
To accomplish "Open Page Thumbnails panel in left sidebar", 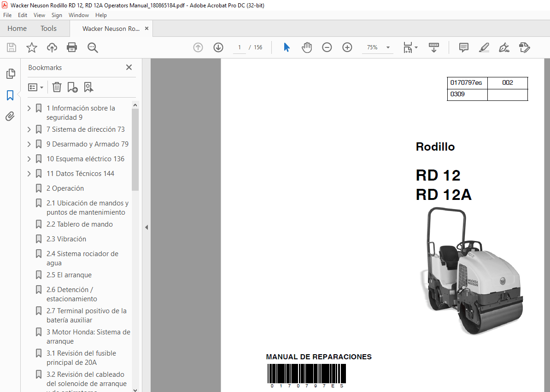I will tap(10, 73).
